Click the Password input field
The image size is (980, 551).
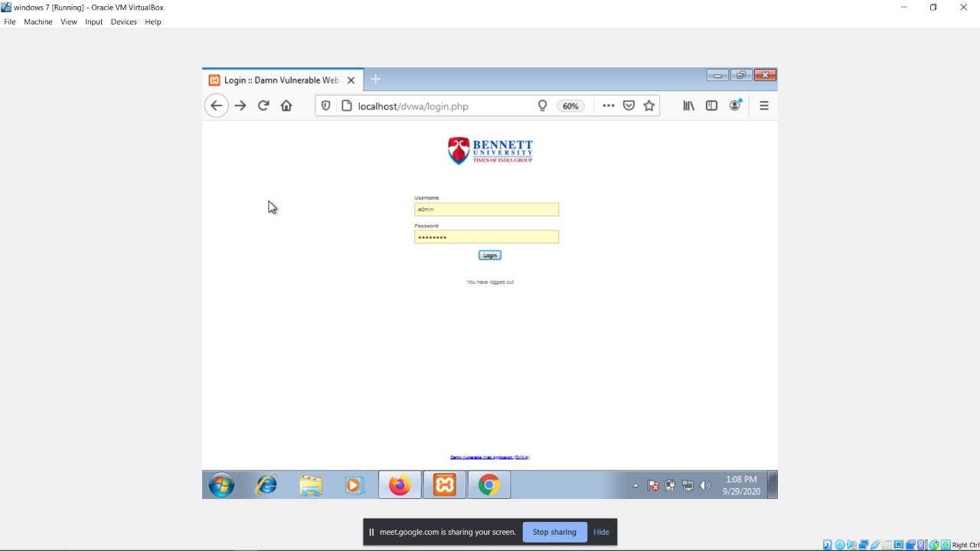pyautogui.click(x=486, y=237)
